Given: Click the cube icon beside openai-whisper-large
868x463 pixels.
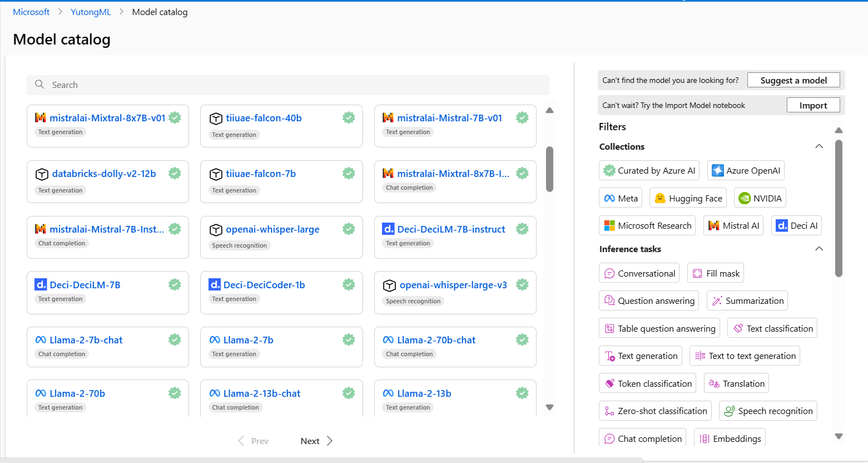Looking at the screenshot, I should (216, 230).
